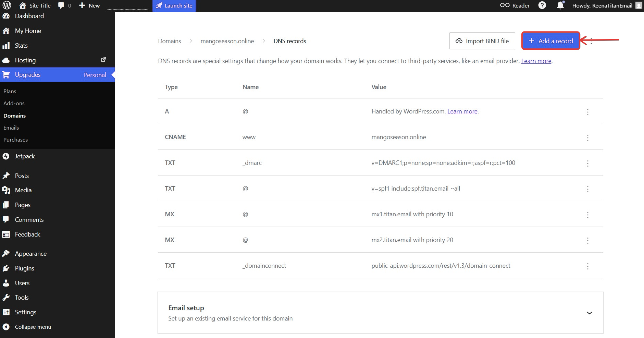This screenshot has height=338, width=644.
Task: Click the Dashboard gauge icon
Action: tap(6, 16)
